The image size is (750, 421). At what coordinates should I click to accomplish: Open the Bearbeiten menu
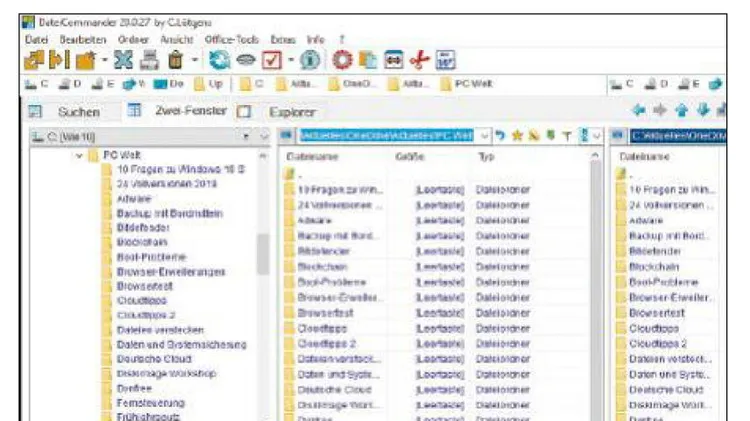(83, 40)
